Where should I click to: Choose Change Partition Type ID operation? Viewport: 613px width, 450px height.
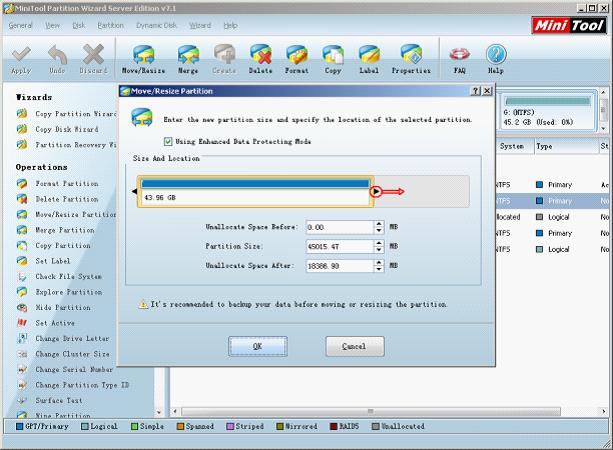click(73, 385)
